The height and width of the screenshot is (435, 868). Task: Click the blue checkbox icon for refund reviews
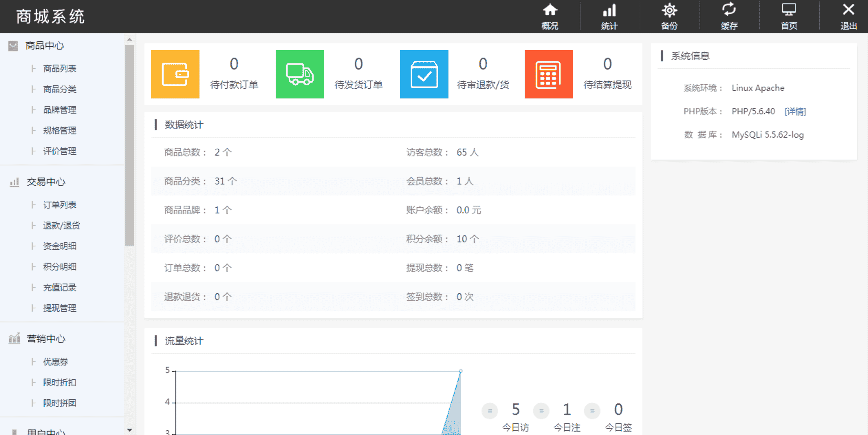click(x=424, y=74)
